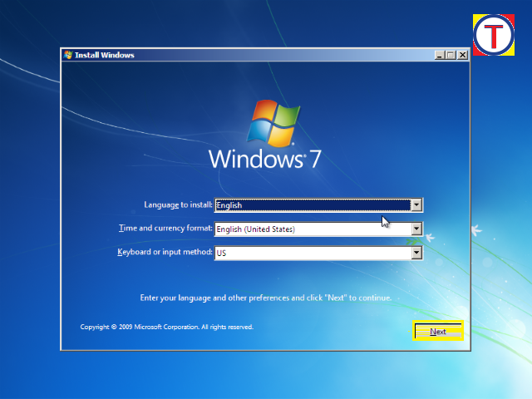Viewport: 532px width, 399px height.
Task: Click the Keyboard or input method label
Action: (x=165, y=252)
